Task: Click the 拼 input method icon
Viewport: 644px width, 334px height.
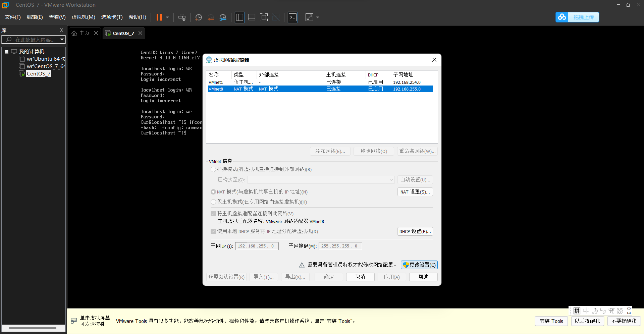Action: pos(577,311)
